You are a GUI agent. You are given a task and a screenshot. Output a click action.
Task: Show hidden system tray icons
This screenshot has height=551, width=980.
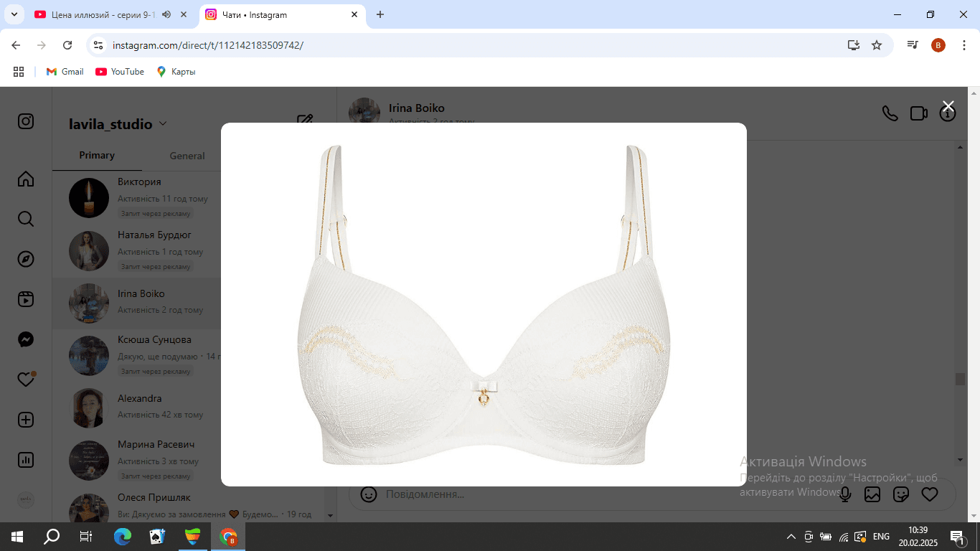(791, 536)
